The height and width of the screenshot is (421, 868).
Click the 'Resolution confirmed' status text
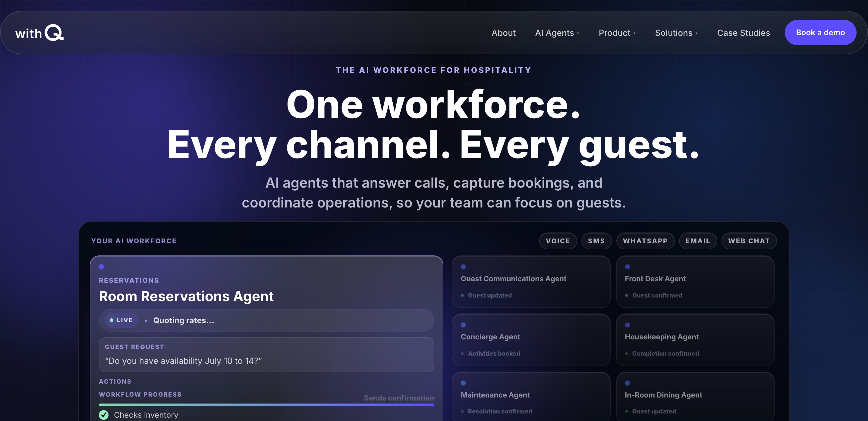500,412
